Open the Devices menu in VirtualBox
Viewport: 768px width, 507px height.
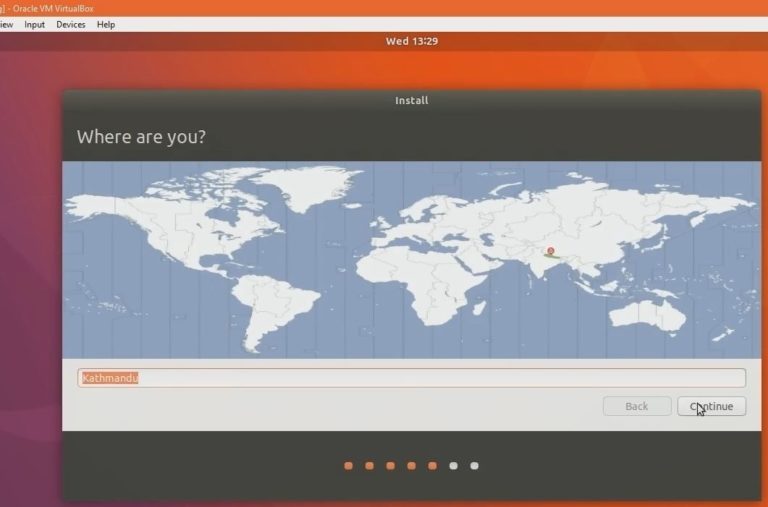pyautogui.click(x=71, y=24)
